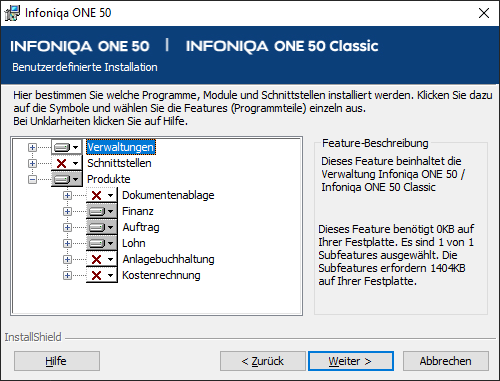
Task: Select the Lohn label
Action: [134, 243]
